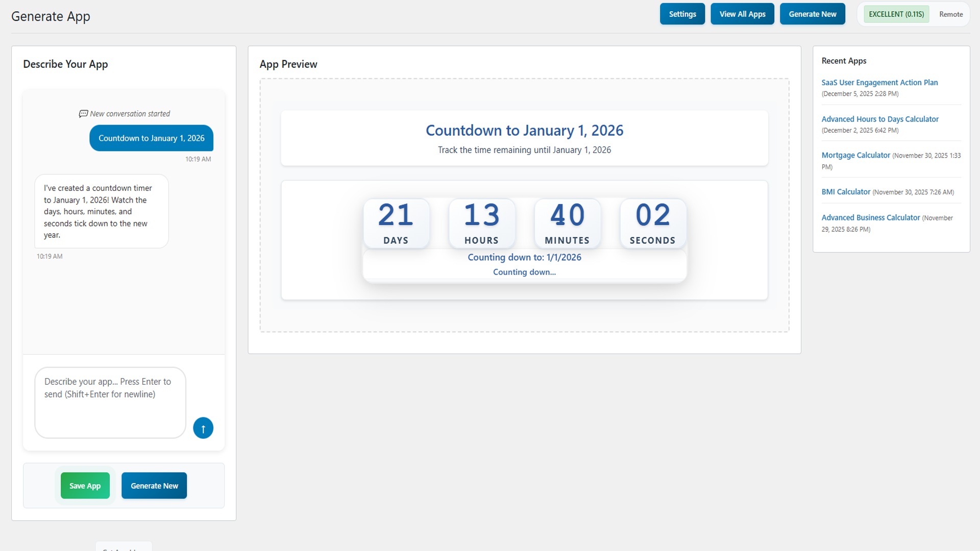Open Settings from the top bar
Screen dimensions: 980x551
pyautogui.click(x=682, y=14)
